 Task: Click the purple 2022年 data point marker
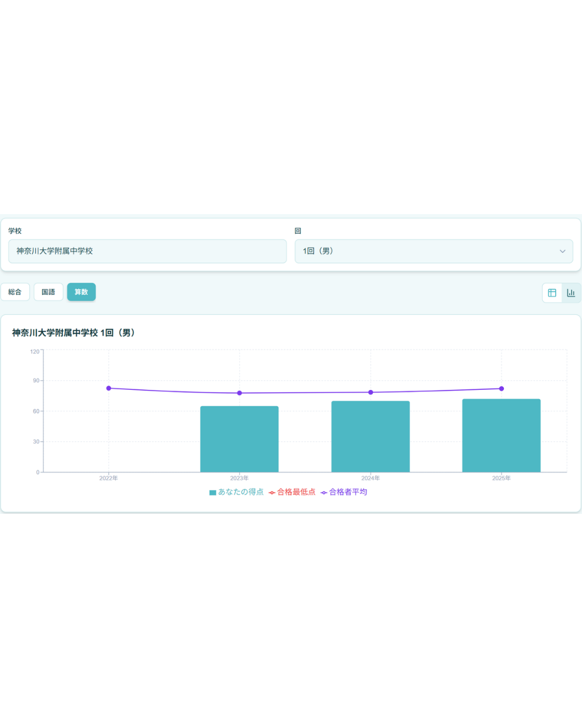coord(109,388)
